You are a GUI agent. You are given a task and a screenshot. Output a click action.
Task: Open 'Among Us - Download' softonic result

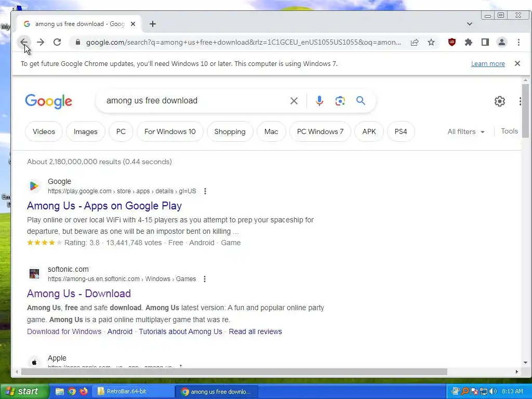(x=79, y=294)
